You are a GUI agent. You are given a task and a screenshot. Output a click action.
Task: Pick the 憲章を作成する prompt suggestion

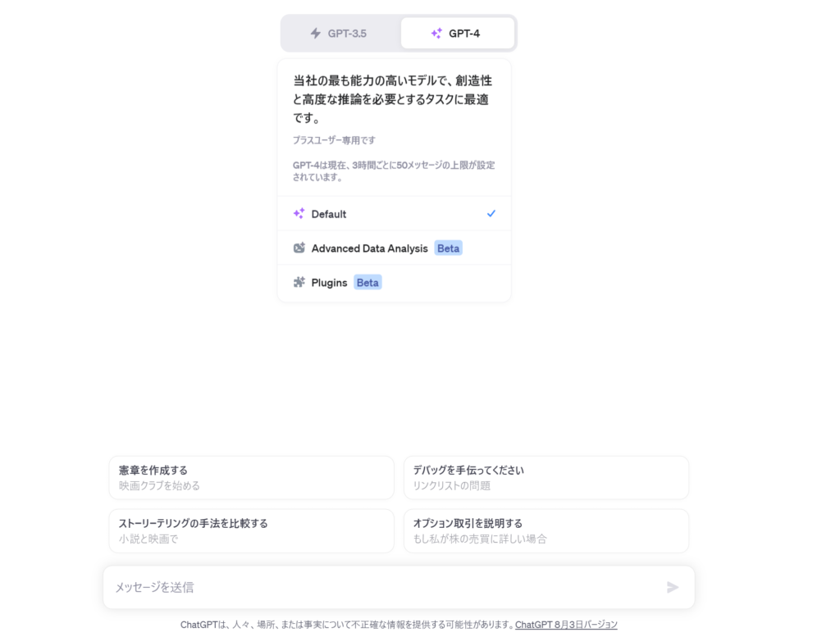251,477
